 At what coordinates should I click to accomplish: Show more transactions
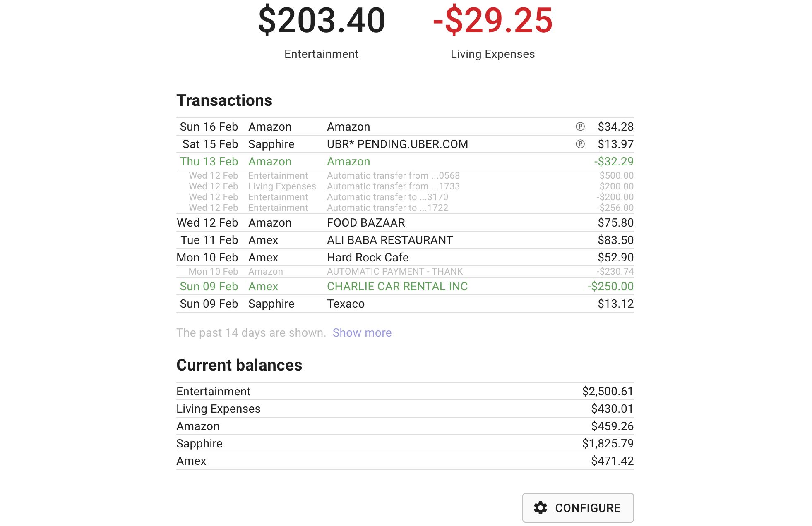[363, 332]
